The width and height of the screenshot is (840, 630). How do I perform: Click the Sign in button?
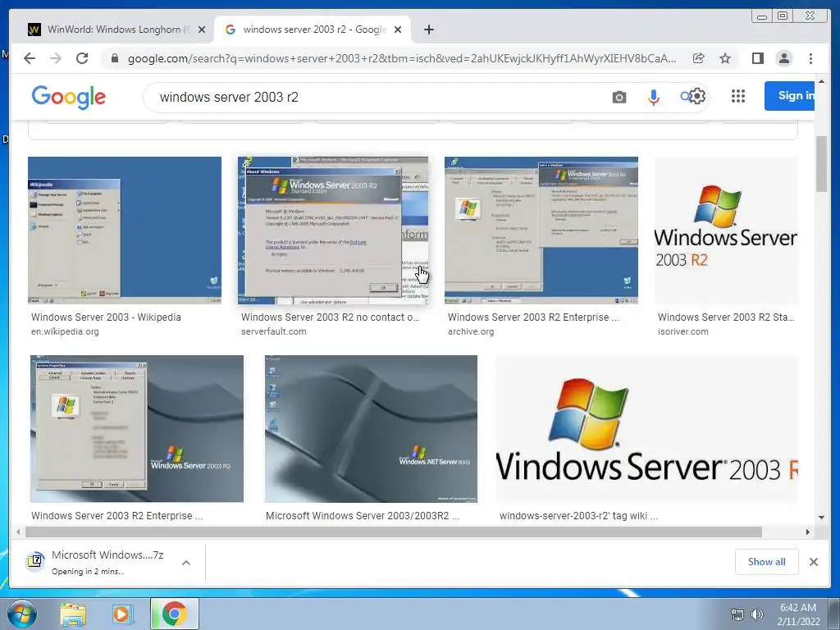tap(790, 96)
